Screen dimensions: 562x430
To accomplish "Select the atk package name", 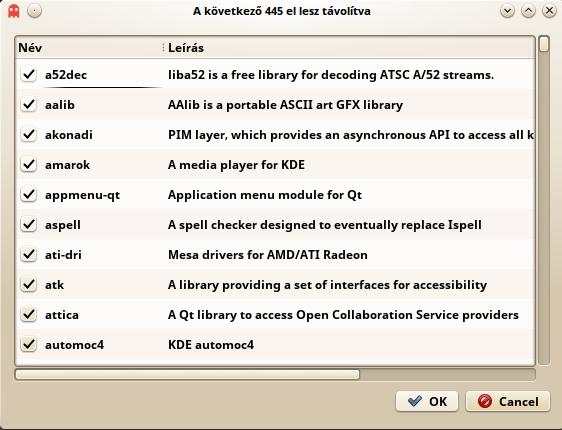I will [x=54, y=285].
